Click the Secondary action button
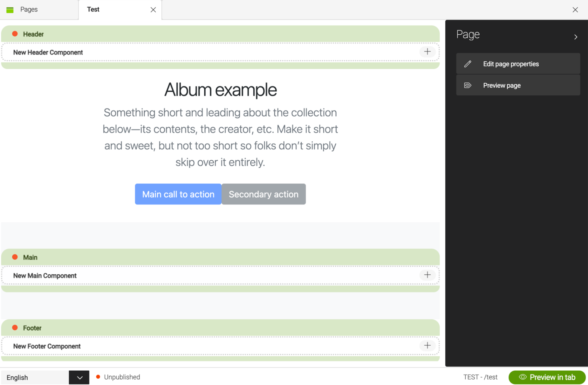The height and width of the screenshot is (385, 588). (263, 194)
